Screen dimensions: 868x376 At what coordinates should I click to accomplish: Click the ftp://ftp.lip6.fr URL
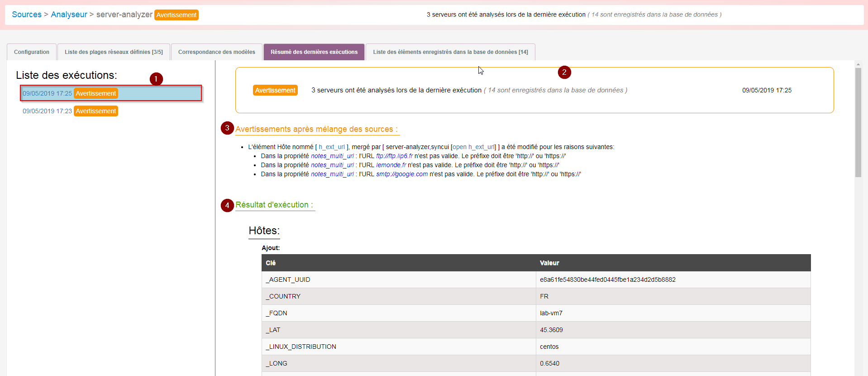tap(394, 156)
